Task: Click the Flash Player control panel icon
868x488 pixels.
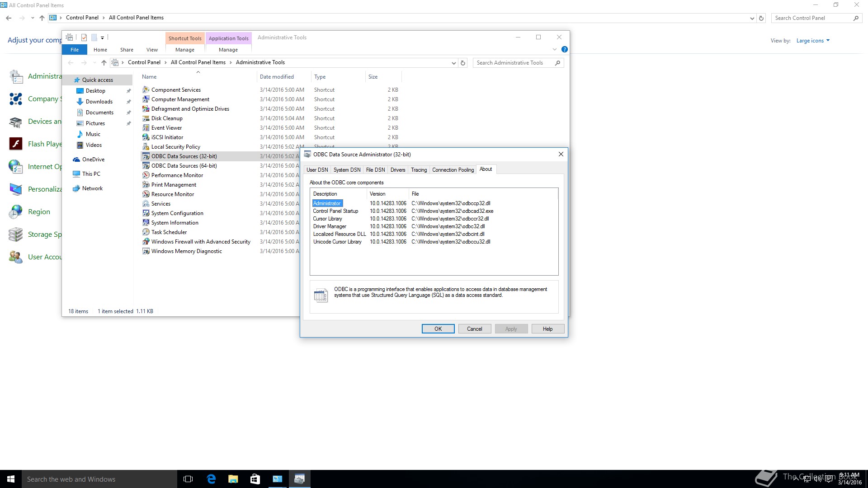Action: (16, 144)
